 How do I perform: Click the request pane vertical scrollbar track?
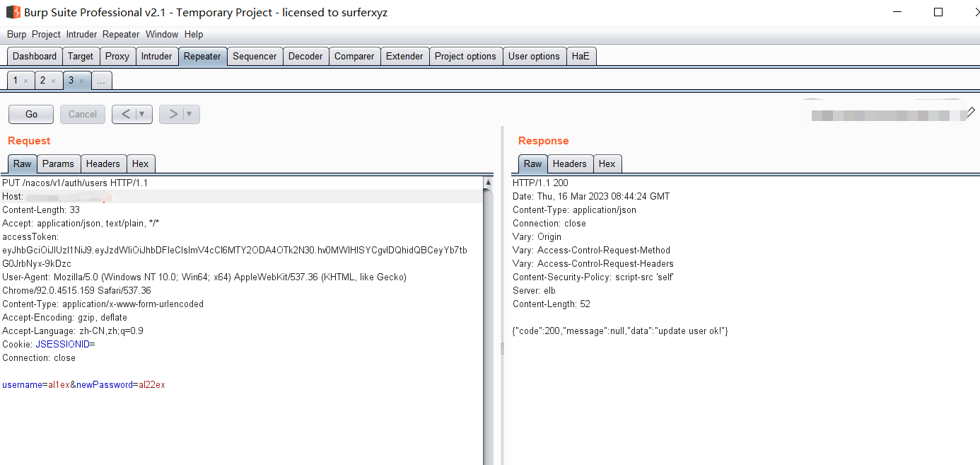pos(488,326)
